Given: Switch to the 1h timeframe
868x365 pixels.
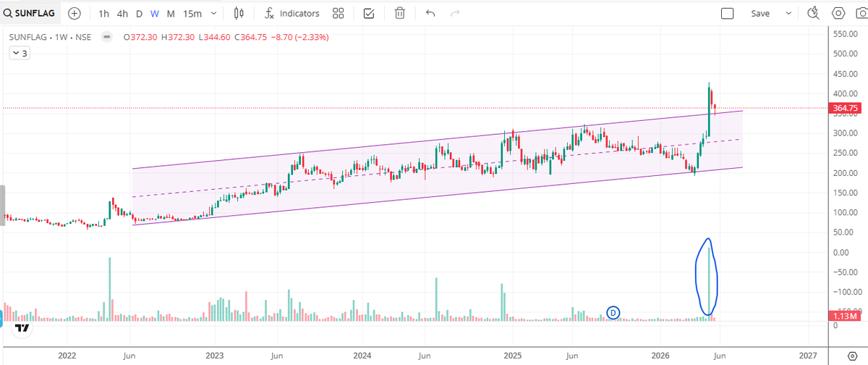Looking at the screenshot, I should click(x=104, y=14).
